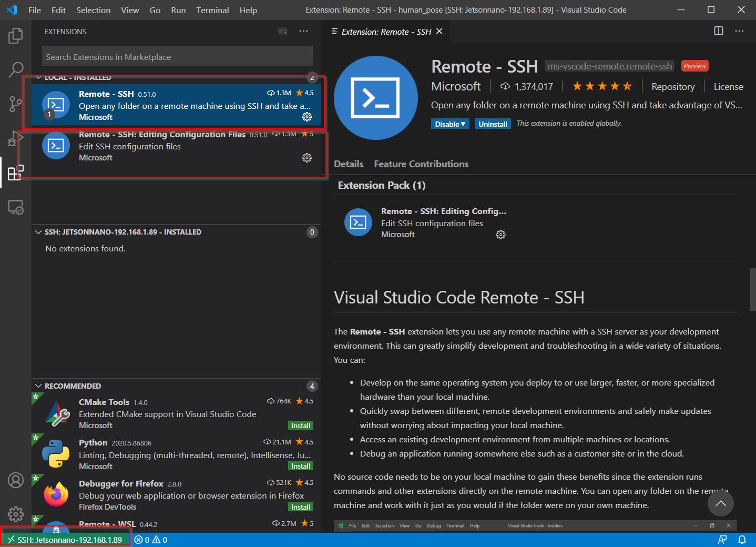This screenshot has width=756, height=547.
Task: Switch to Feature Contributions tab
Action: tap(421, 164)
